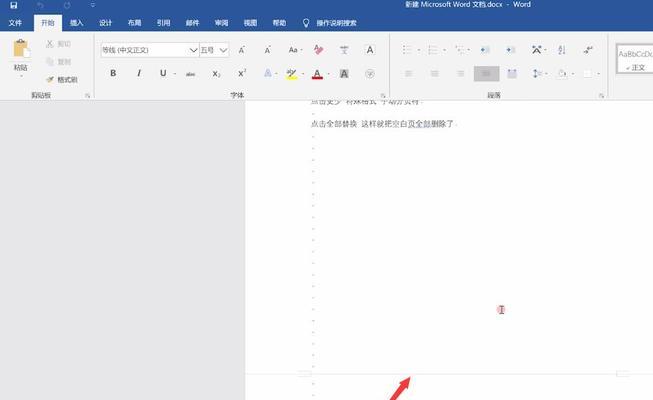Image resolution: width=653 pixels, height=400 pixels.
Task: Switch to the 视图 ribbon tab
Action: [250, 23]
